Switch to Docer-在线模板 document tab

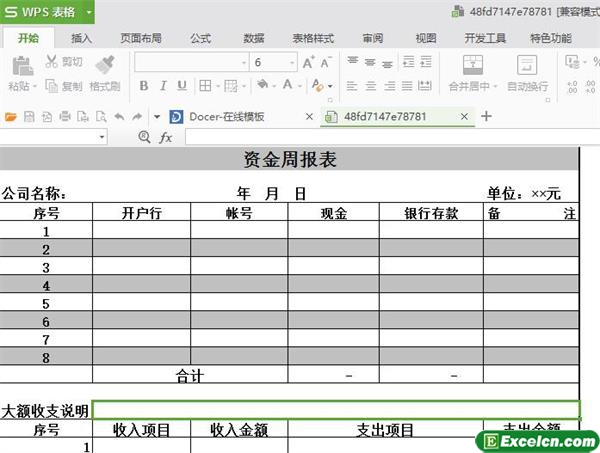(x=227, y=116)
